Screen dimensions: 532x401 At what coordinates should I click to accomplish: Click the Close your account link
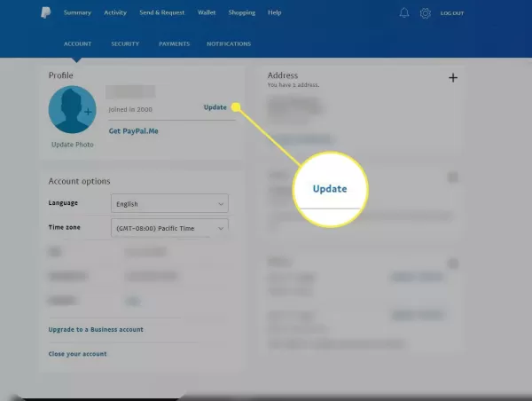[x=77, y=354]
